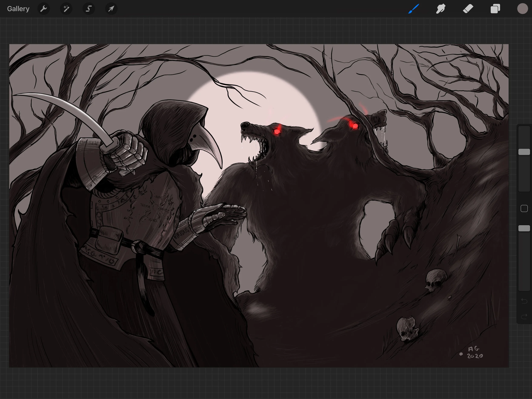Open the Actions wrench menu
532x399 pixels.
[44, 9]
